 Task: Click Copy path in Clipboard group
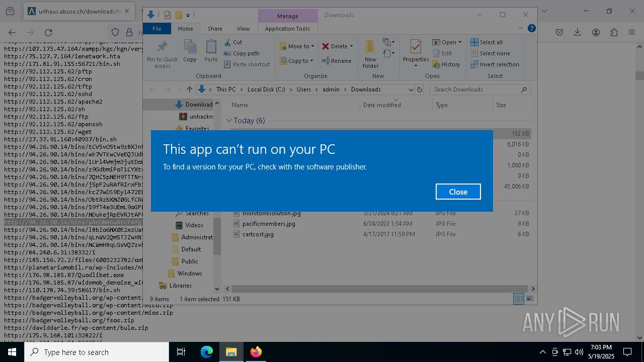(x=242, y=53)
